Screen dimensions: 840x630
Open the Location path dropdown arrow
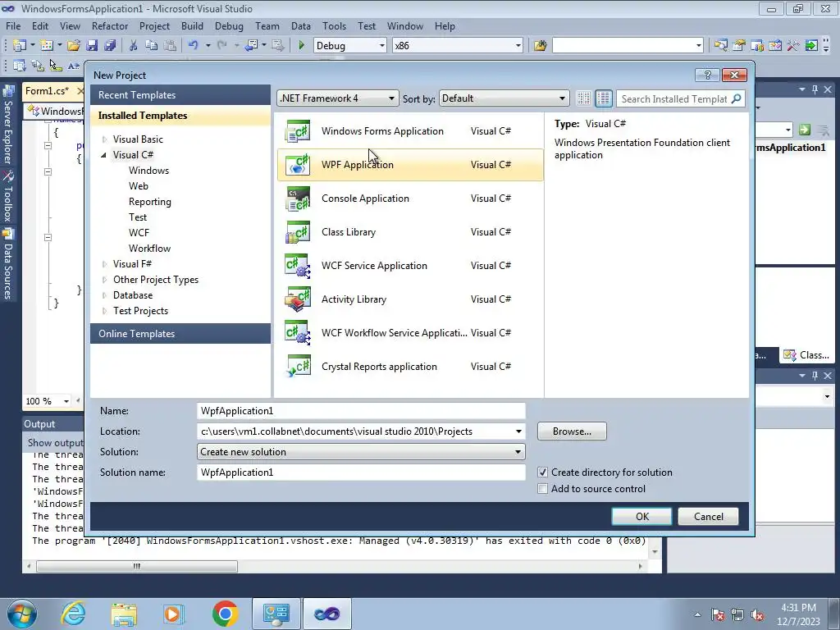coord(518,431)
